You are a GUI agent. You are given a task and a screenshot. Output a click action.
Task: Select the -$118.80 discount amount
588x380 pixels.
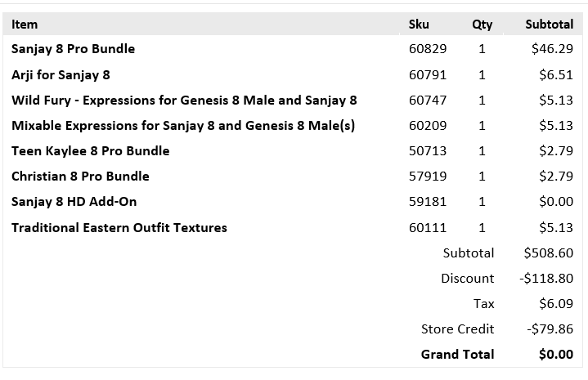[546, 279]
